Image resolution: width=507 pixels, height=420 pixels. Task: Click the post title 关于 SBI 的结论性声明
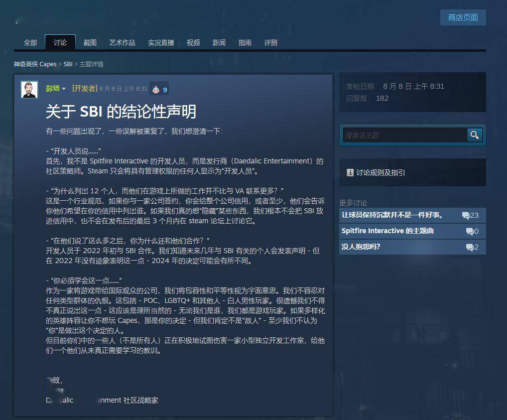point(121,111)
